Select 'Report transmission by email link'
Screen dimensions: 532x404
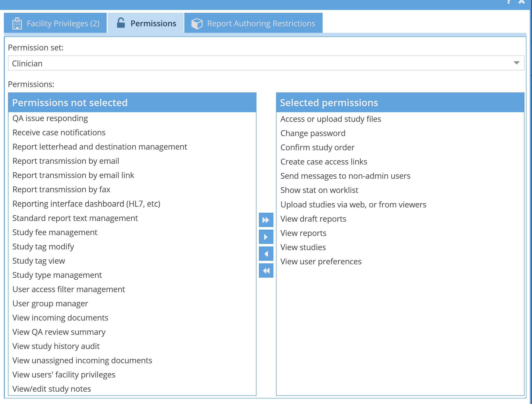tap(132, 175)
